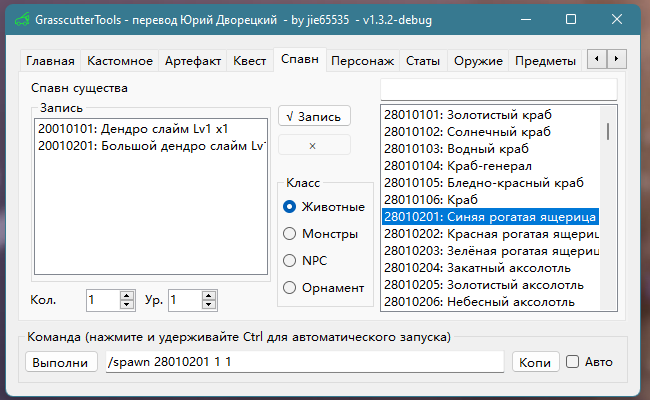Image resolution: width=650 pixels, height=400 pixels.
Task: Click the × remove record button
Action: pyautogui.click(x=314, y=145)
